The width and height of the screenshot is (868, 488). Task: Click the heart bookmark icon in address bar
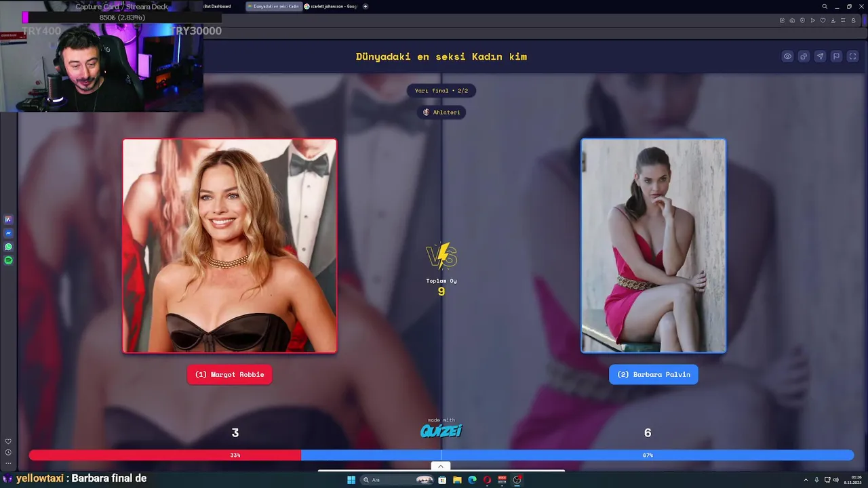click(x=823, y=20)
